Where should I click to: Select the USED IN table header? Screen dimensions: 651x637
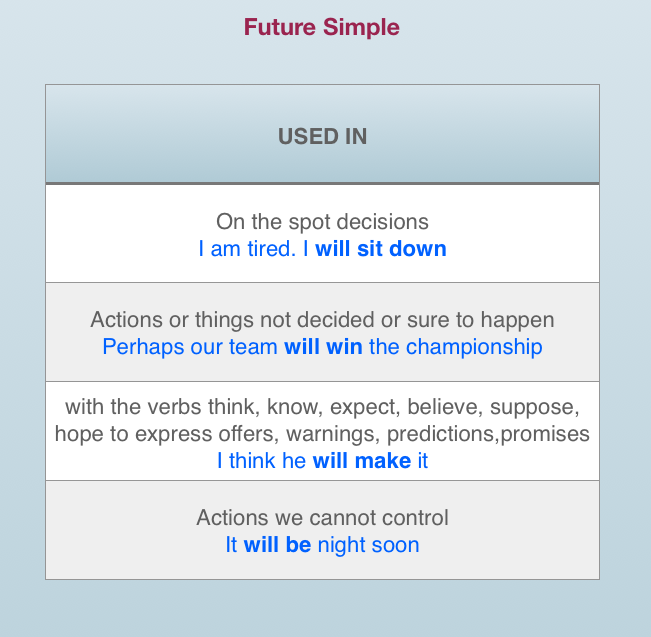coord(323,136)
